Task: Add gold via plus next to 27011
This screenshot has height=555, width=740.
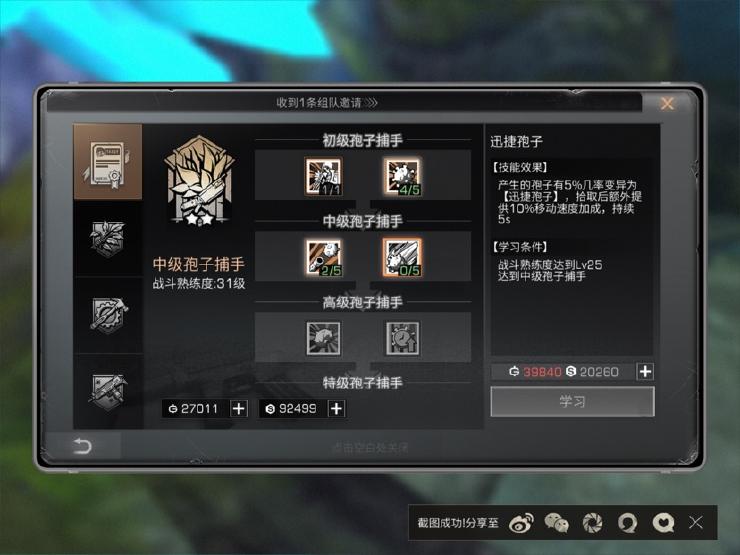Action: click(x=239, y=409)
